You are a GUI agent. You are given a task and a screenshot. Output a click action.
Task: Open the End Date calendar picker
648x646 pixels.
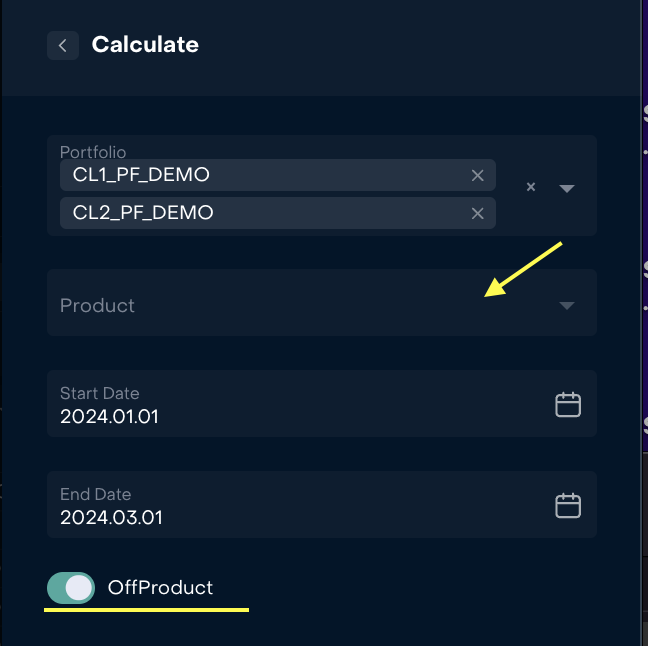(x=568, y=505)
